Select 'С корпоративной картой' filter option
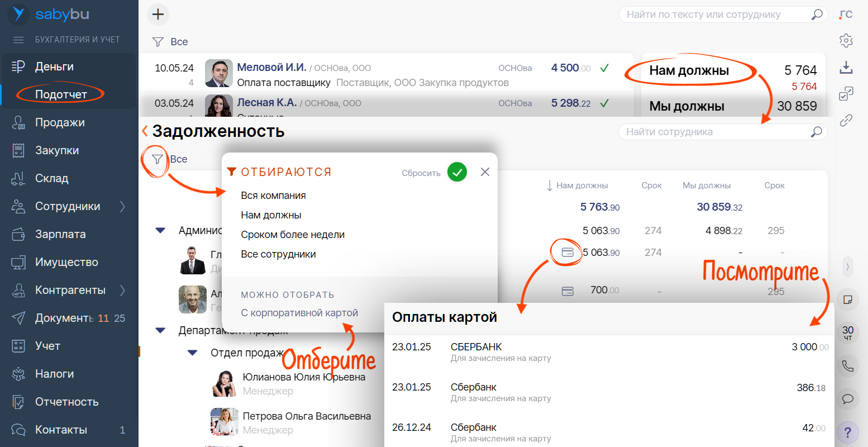This screenshot has width=868, height=447. pyautogui.click(x=299, y=313)
